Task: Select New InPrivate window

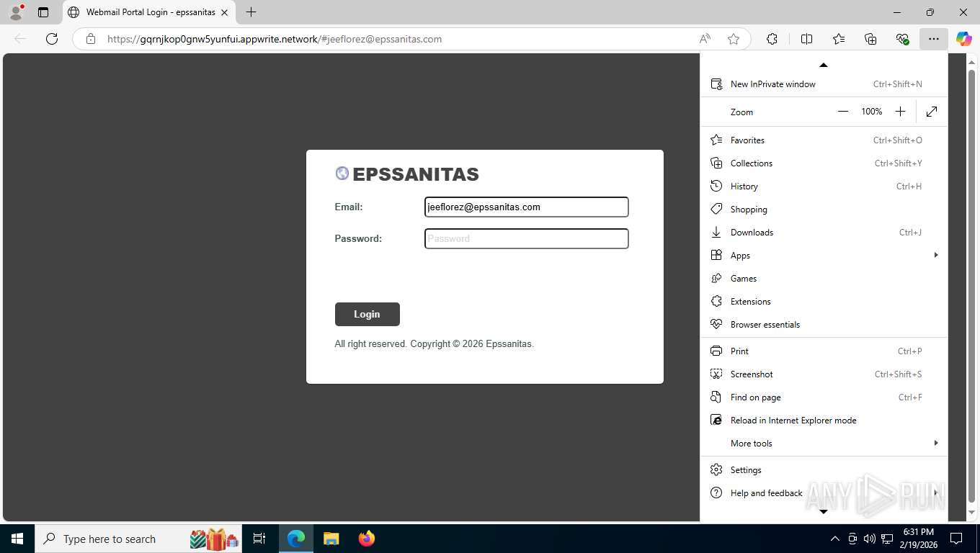Action: (824, 84)
